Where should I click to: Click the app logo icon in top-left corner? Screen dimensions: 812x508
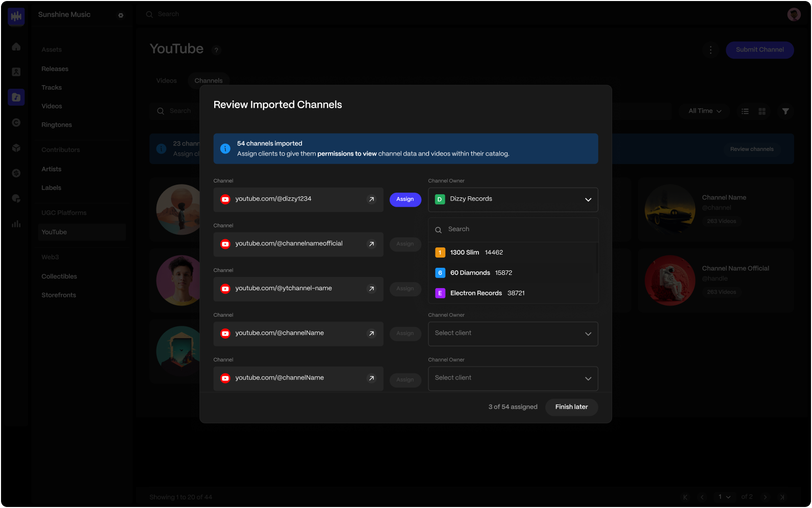pyautogui.click(x=16, y=17)
